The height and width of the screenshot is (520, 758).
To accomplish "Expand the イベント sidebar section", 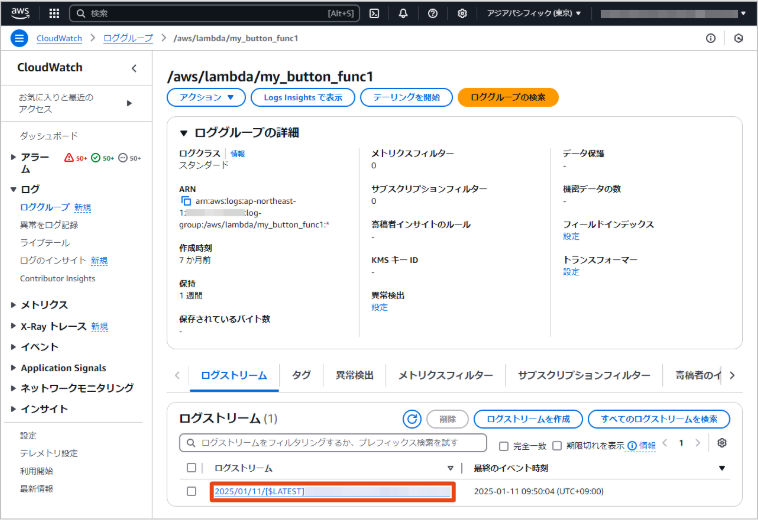I will 13,347.
